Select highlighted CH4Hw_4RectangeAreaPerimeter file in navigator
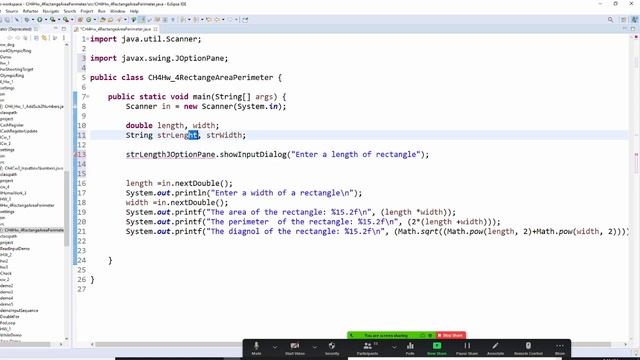Screen dimensions: 640x360 pyautogui.click(x=33, y=230)
